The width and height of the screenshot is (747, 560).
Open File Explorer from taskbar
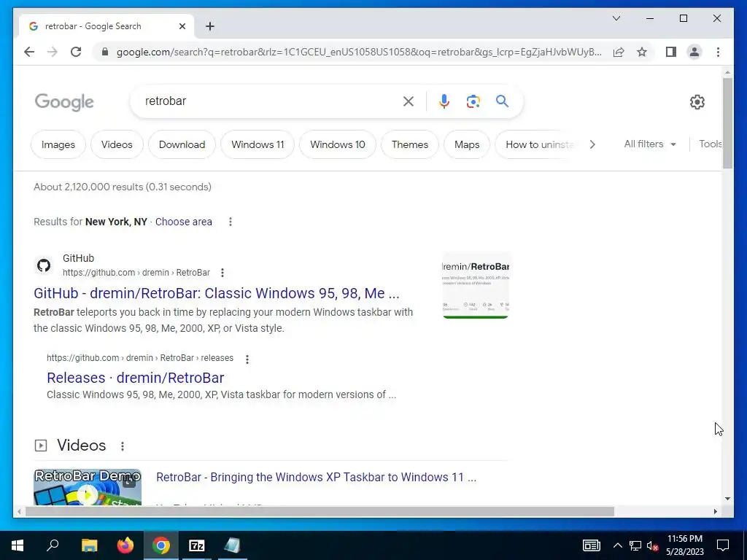coord(89,545)
